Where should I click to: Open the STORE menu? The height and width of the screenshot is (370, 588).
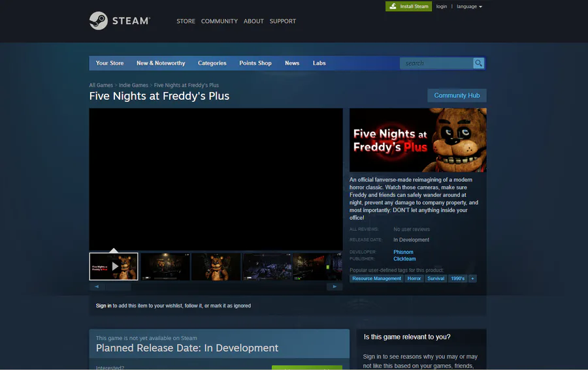click(186, 22)
